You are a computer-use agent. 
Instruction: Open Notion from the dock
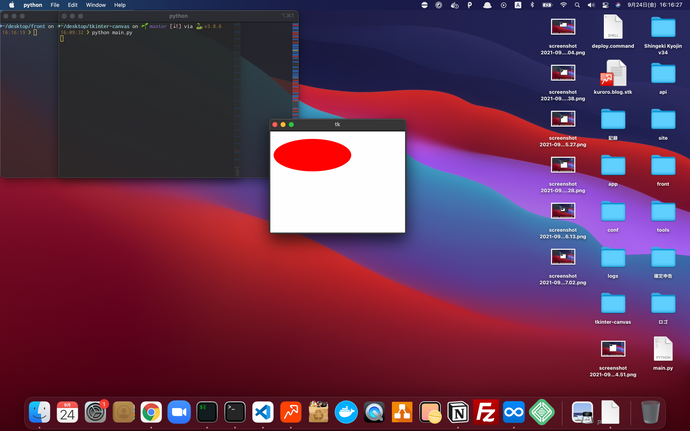(459, 411)
